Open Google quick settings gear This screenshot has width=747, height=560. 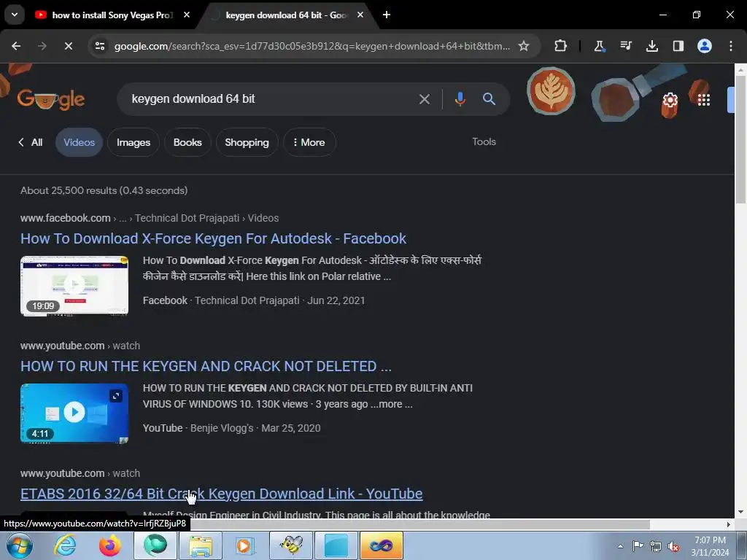point(670,100)
